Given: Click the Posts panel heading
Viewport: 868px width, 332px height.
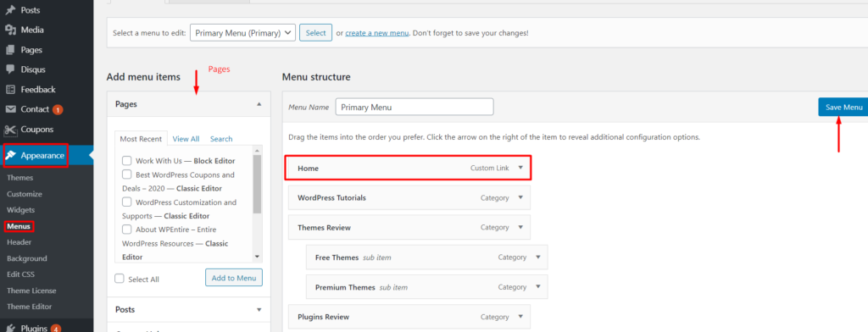Looking at the screenshot, I should [188, 310].
